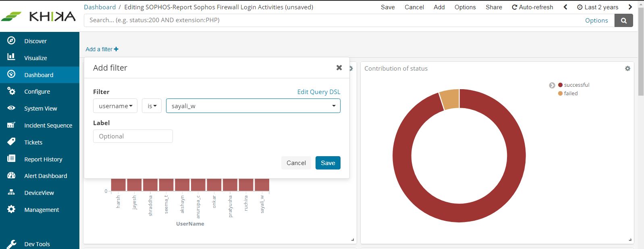Viewport: 644px width, 249px height.
Task: Click the Tickets tag icon
Action: 11,141
